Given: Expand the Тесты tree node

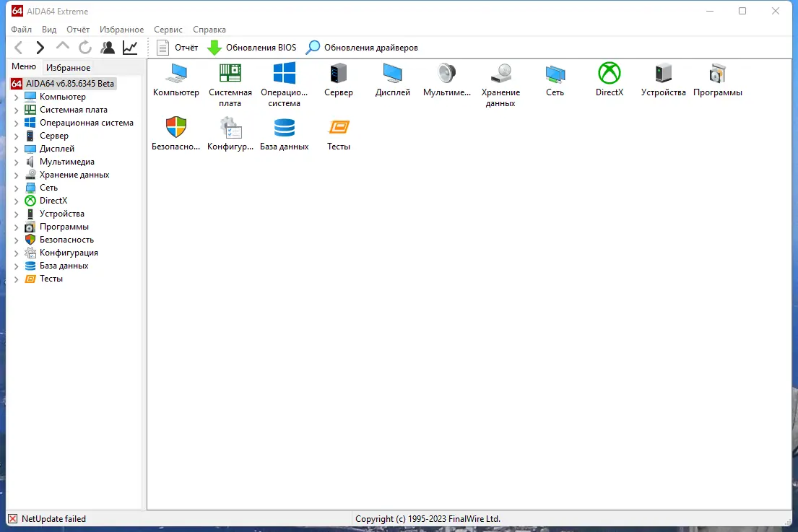Looking at the screenshot, I should 17,279.
